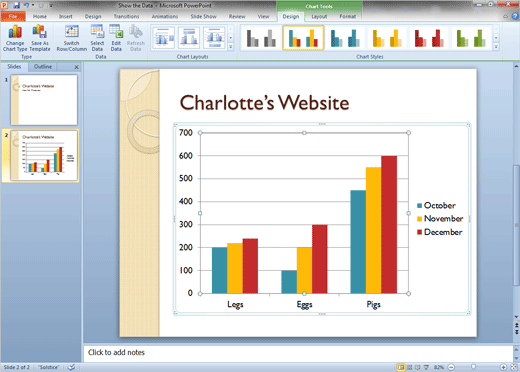Expand the Chart Layouts gallery

230,47
